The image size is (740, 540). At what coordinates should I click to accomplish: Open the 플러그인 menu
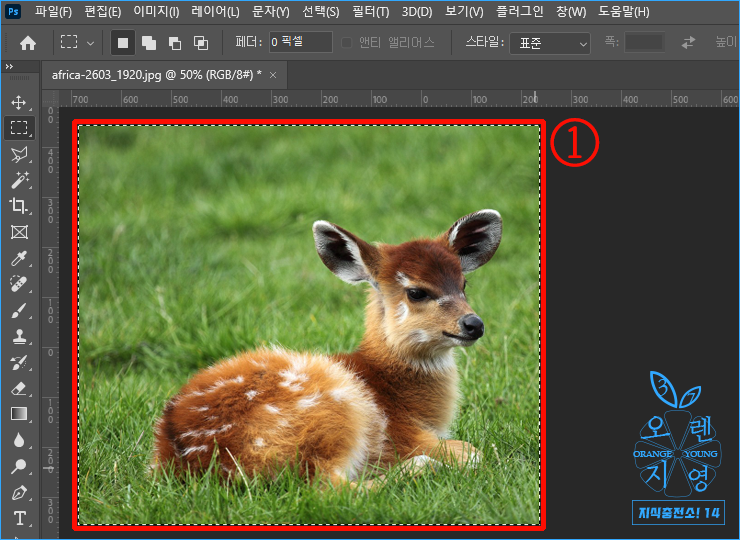(519, 11)
